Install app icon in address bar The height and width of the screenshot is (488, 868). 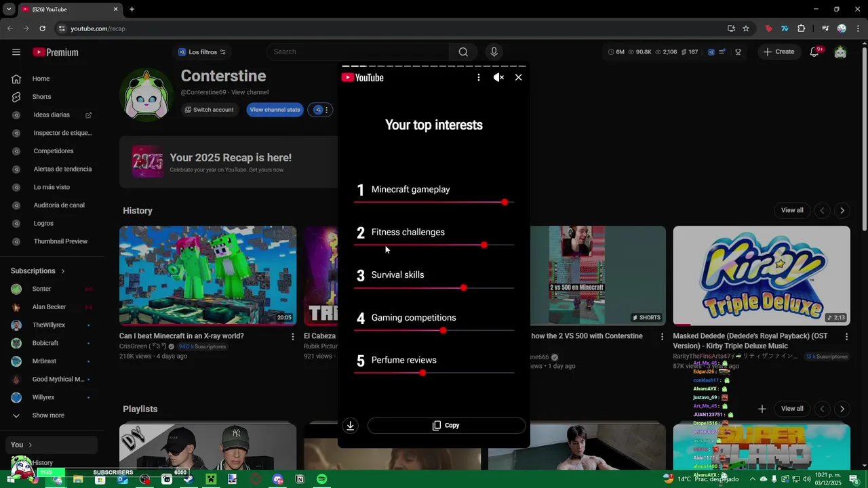point(731,28)
